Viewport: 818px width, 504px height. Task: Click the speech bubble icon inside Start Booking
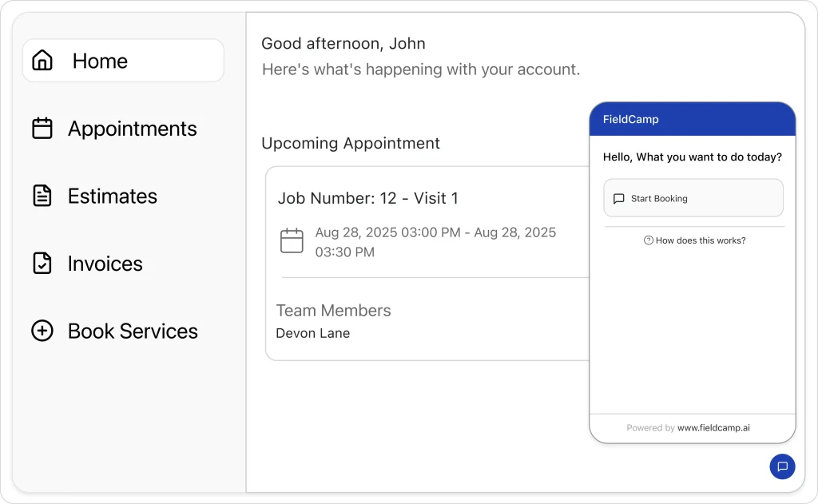618,199
